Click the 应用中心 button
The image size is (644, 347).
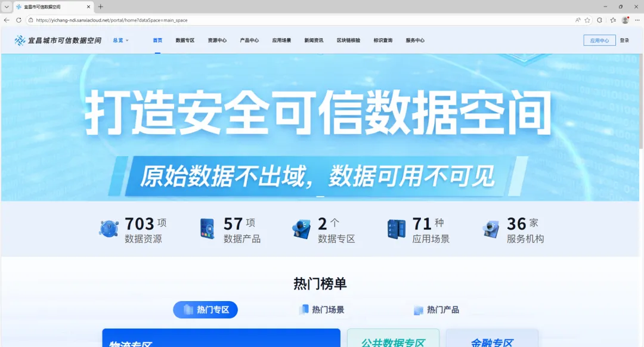[x=599, y=40]
